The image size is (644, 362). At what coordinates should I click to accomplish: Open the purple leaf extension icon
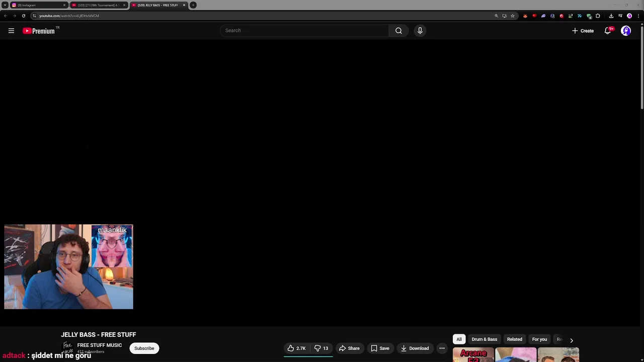coord(543,16)
